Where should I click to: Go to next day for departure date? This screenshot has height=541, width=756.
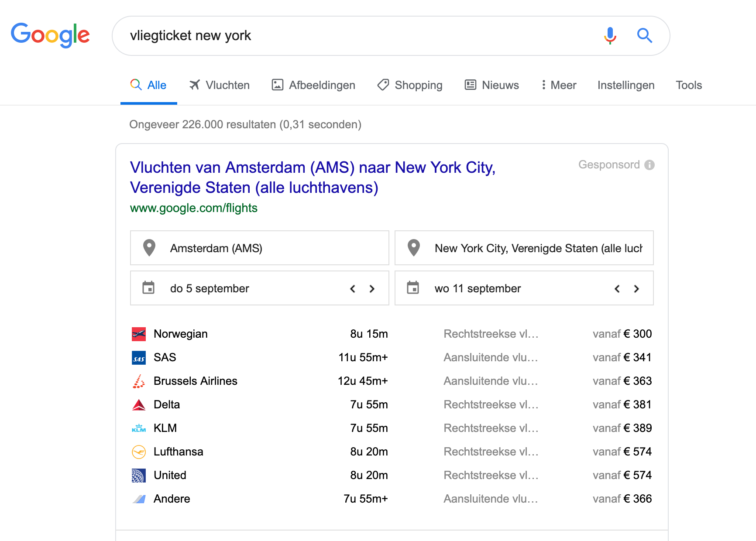[372, 289]
